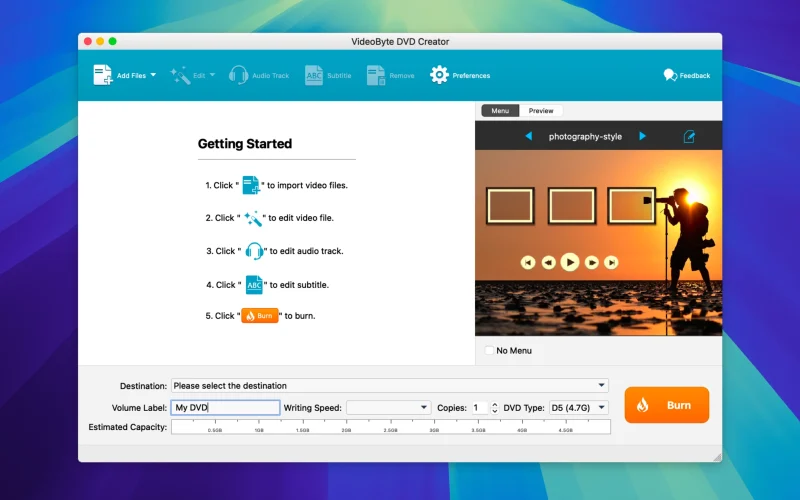This screenshot has width=800, height=500.
Task: Click the Estimated Capacity bar
Action: (x=391, y=427)
